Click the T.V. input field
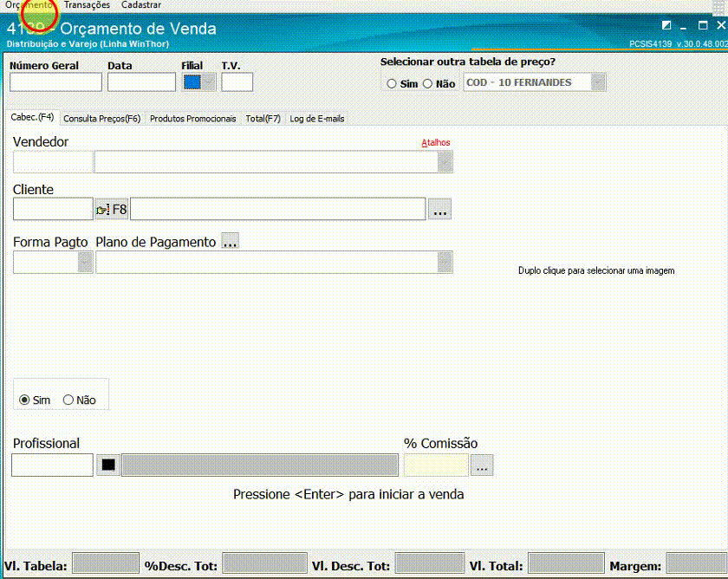 point(237,82)
